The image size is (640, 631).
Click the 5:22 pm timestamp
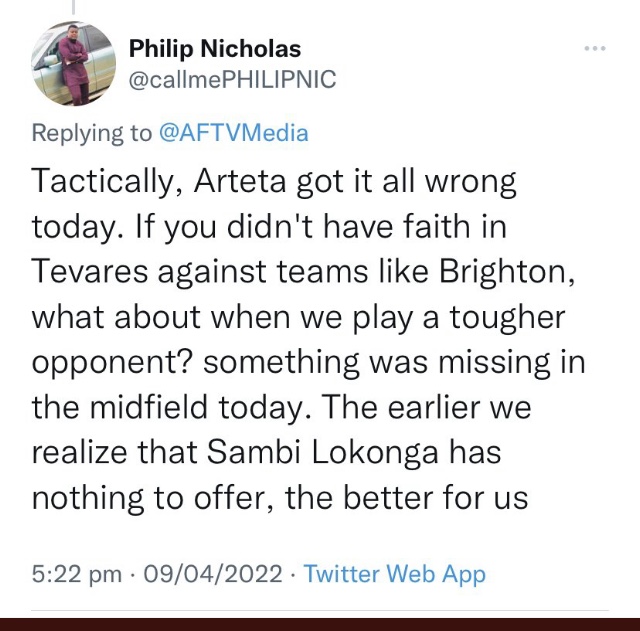pyautogui.click(x=77, y=574)
